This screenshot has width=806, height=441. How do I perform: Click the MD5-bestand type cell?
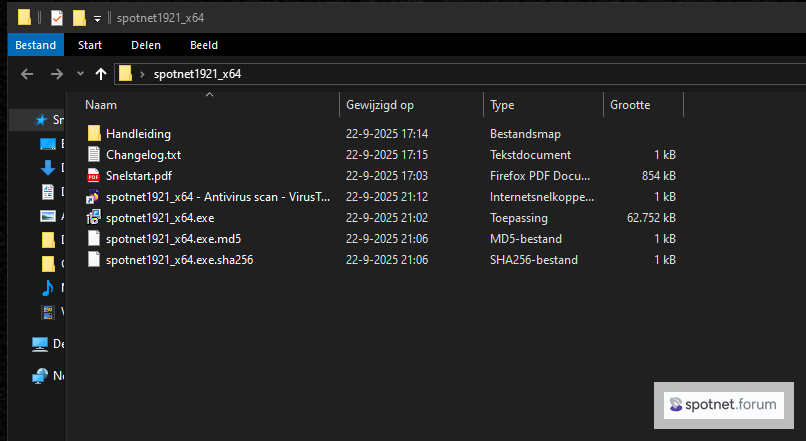click(x=526, y=239)
